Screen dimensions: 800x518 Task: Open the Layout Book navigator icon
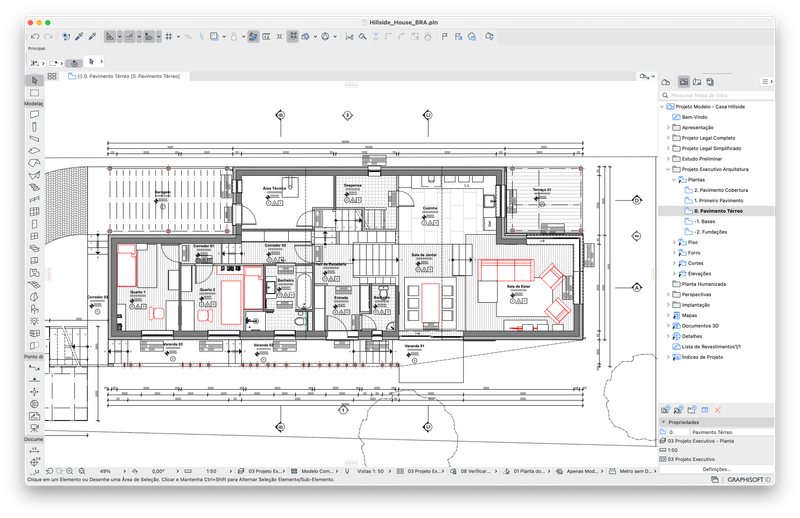697,82
